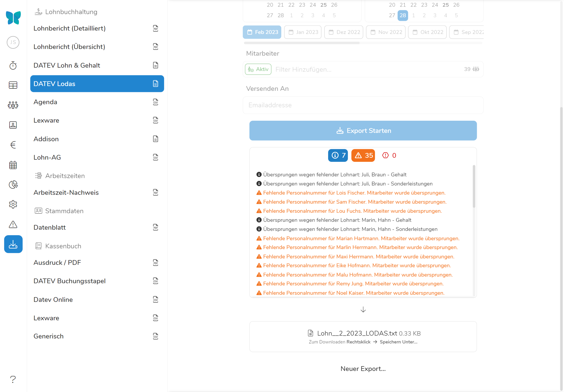Toggle the orange warnings filter 35

coord(363,155)
